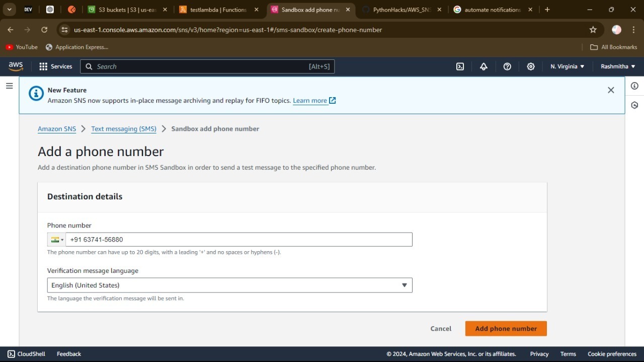Open the Rashmitha account menu
The height and width of the screenshot is (362, 644).
coord(618,66)
